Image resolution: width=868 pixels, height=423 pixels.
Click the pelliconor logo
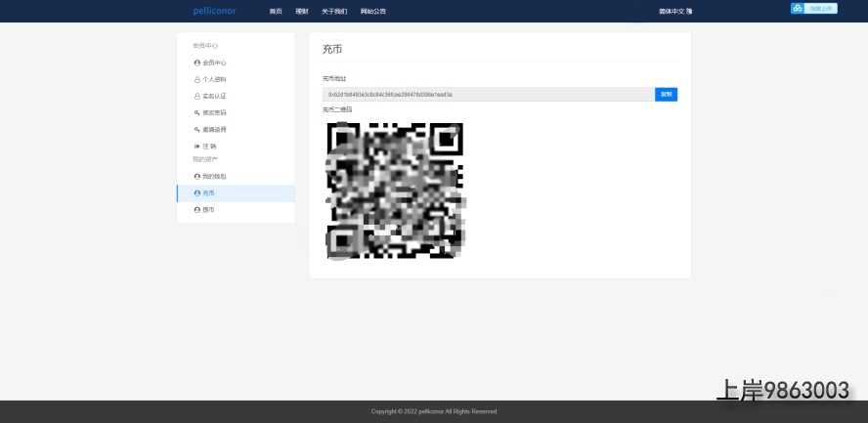pyautogui.click(x=214, y=11)
